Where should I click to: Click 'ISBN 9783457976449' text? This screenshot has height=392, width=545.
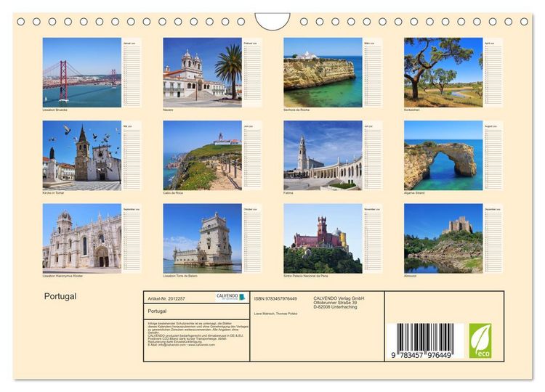point(275,298)
